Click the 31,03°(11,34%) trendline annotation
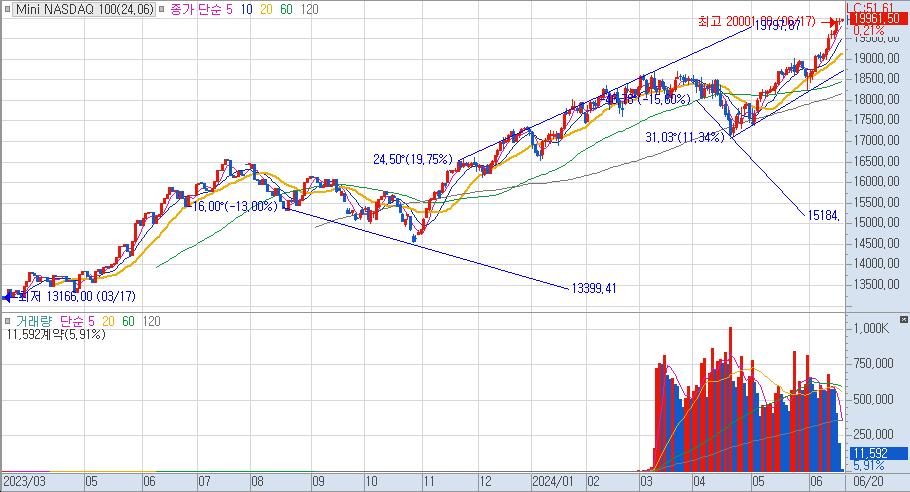The image size is (910, 492). pos(685,137)
